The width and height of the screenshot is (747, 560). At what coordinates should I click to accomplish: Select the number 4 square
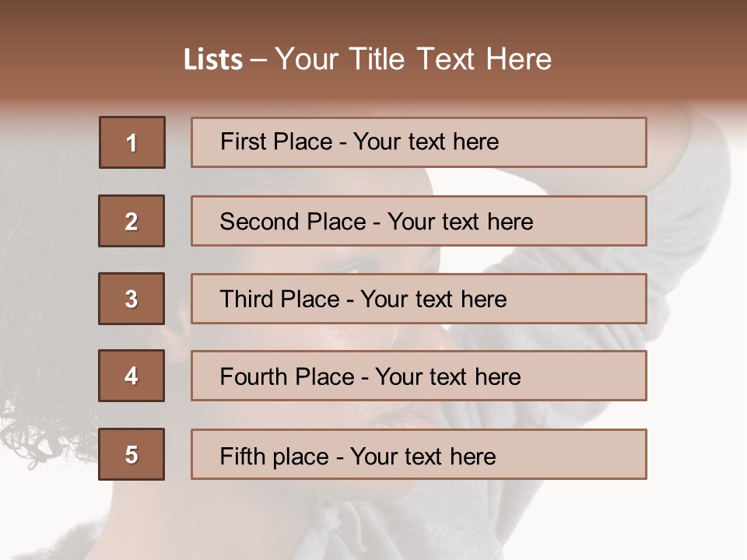coord(132,376)
